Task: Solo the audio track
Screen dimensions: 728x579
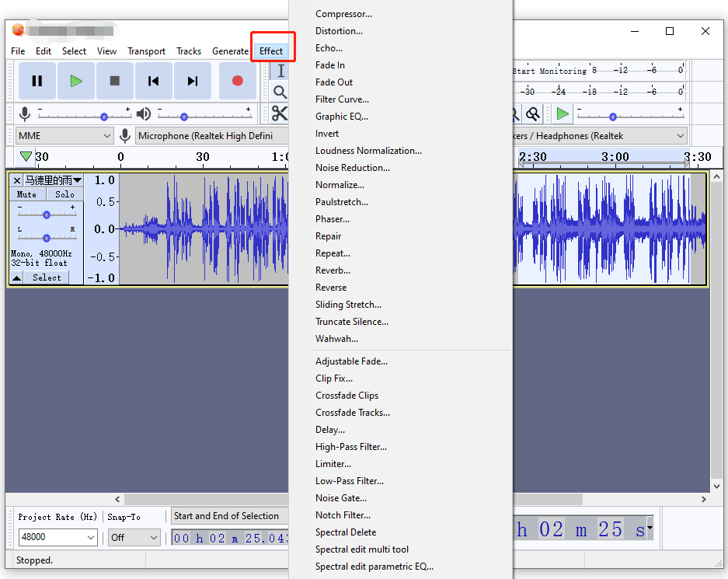Action: pos(64,194)
